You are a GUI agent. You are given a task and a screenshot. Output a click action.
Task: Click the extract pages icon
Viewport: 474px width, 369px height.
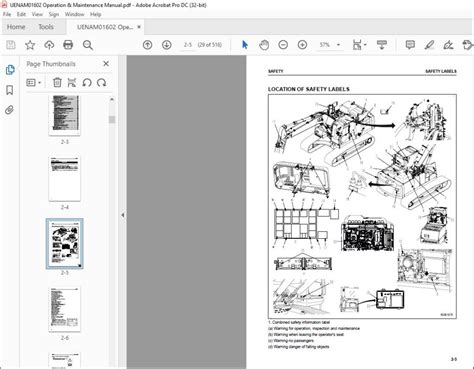coord(72,82)
